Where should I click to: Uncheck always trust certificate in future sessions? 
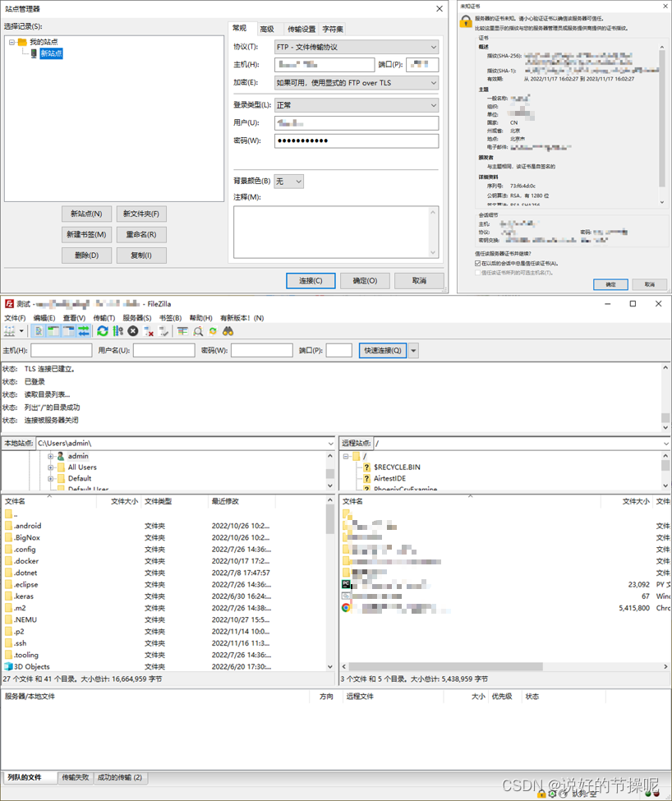(x=477, y=264)
